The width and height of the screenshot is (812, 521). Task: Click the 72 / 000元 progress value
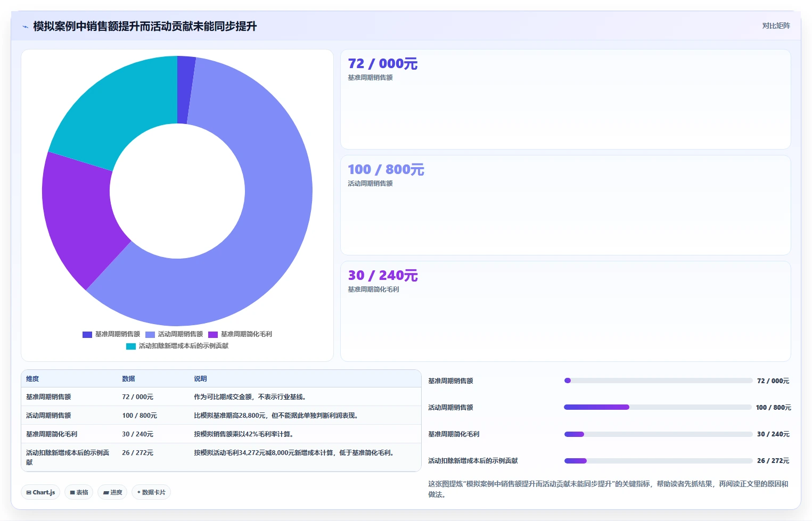tap(773, 381)
